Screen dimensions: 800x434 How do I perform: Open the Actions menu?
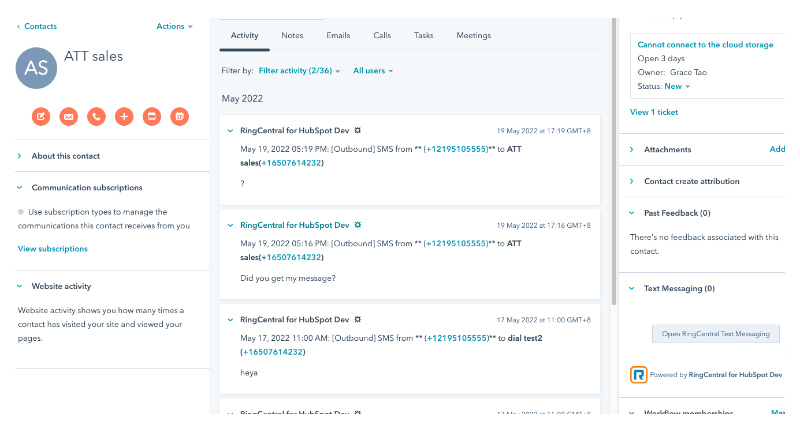(x=174, y=26)
